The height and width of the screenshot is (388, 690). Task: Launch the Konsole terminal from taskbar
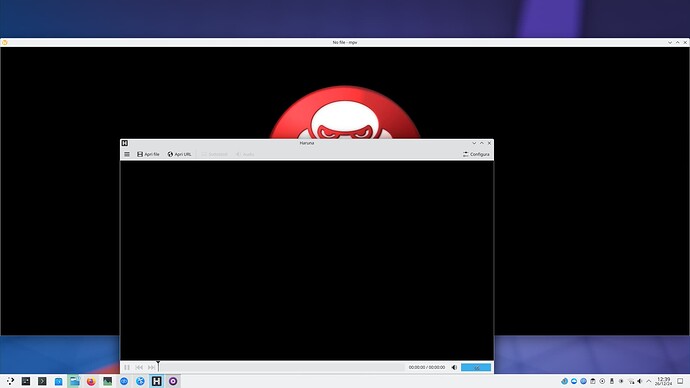click(x=42, y=381)
